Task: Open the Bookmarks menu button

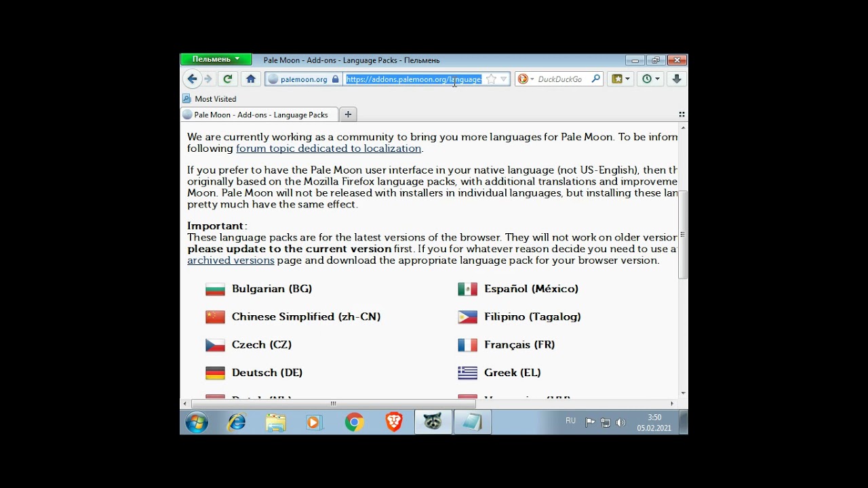Action: point(620,79)
